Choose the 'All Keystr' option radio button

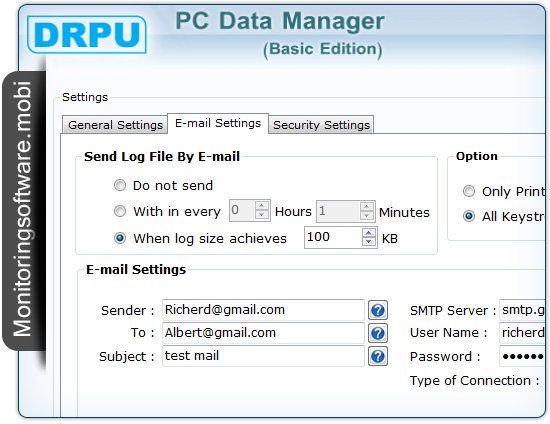pos(469,216)
